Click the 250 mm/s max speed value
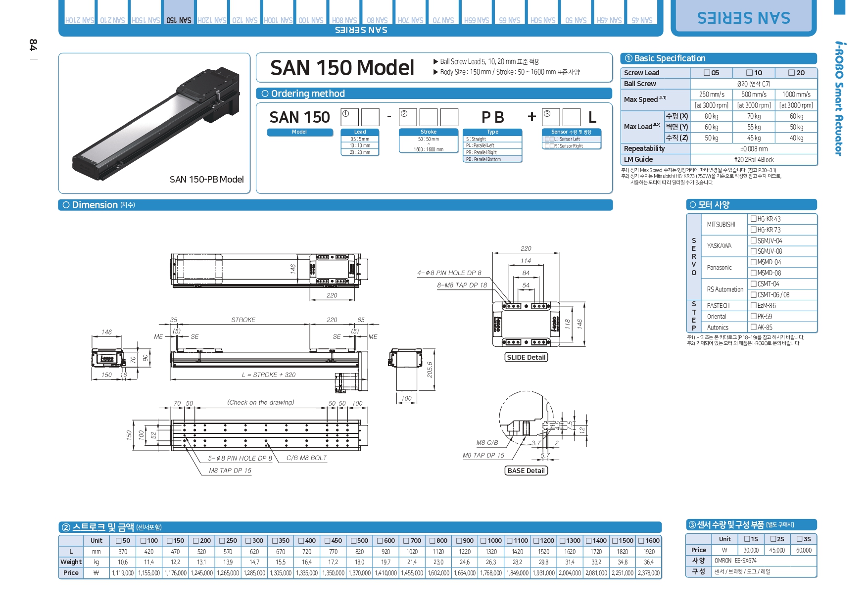Screen dimensions: 868x614 [x=712, y=94]
